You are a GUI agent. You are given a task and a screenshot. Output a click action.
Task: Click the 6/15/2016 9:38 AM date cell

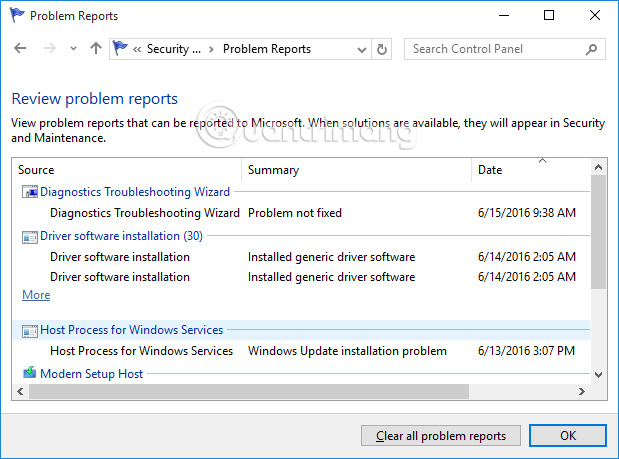(527, 213)
